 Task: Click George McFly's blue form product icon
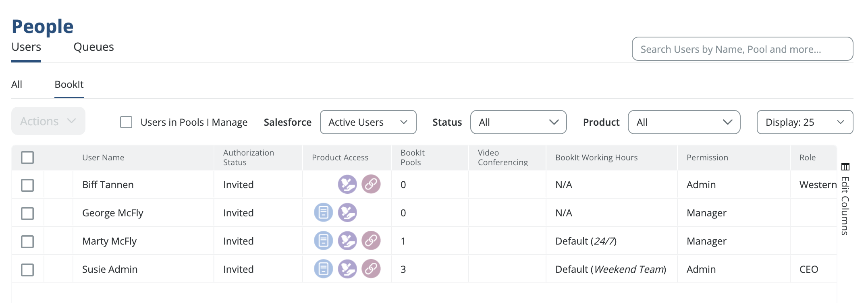pyautogui.click(x=323, y=213)
